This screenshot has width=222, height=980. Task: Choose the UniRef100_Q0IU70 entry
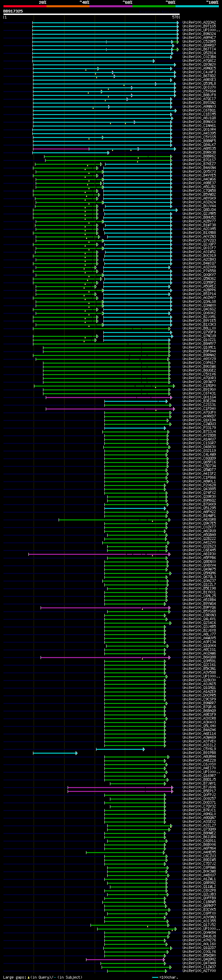(199, 88)
